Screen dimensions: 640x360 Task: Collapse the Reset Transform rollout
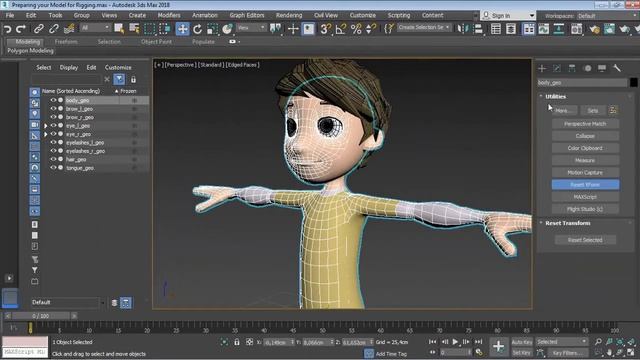tap(568, 223)
